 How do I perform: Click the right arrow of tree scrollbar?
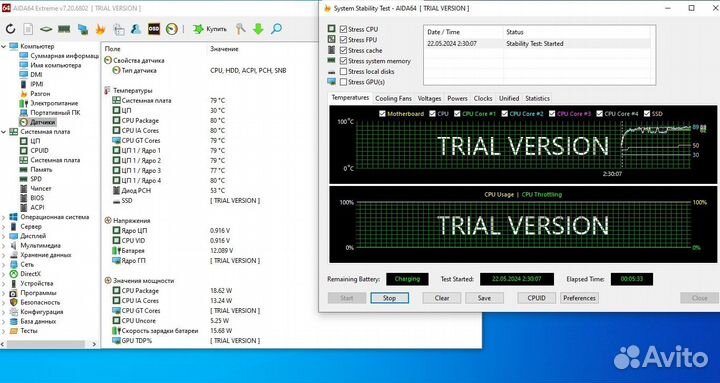click(95, 344)
